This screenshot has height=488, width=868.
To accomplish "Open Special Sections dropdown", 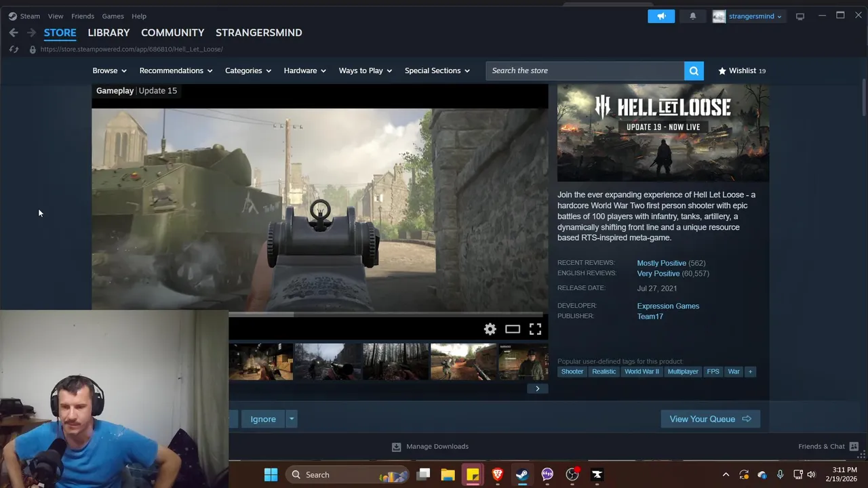I will (x=437, y=70).
